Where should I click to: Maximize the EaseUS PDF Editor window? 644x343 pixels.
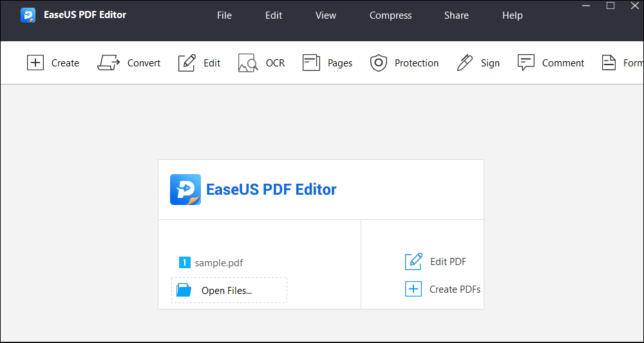click(x=611, y=6)
